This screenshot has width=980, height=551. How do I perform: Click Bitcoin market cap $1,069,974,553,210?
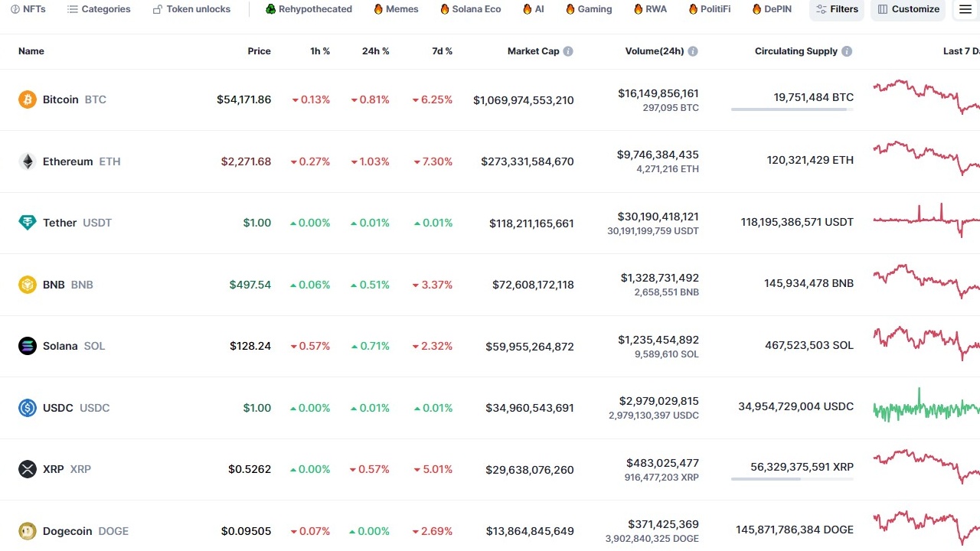(x=524, y=100)
